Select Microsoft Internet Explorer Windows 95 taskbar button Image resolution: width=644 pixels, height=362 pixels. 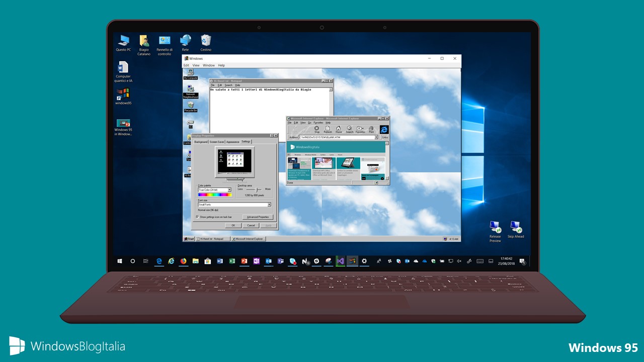249,239
